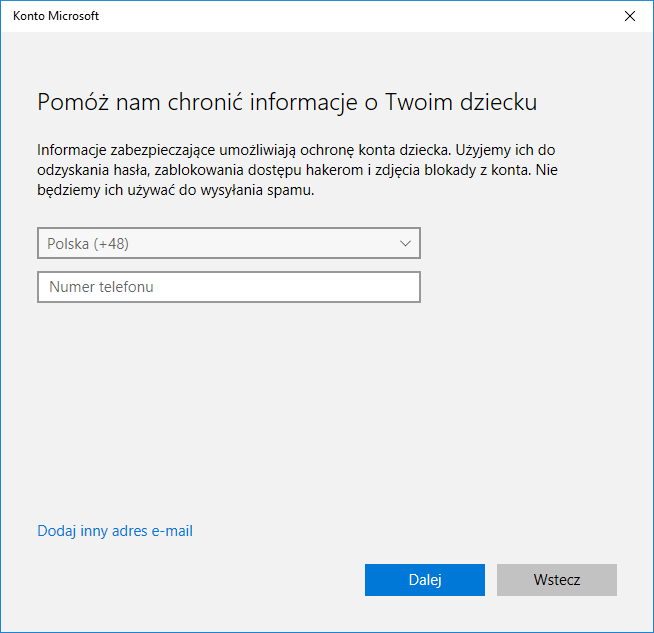Click the X icon in the title bar
Viewport: 654px width, 633px height.
pos(629,17)
